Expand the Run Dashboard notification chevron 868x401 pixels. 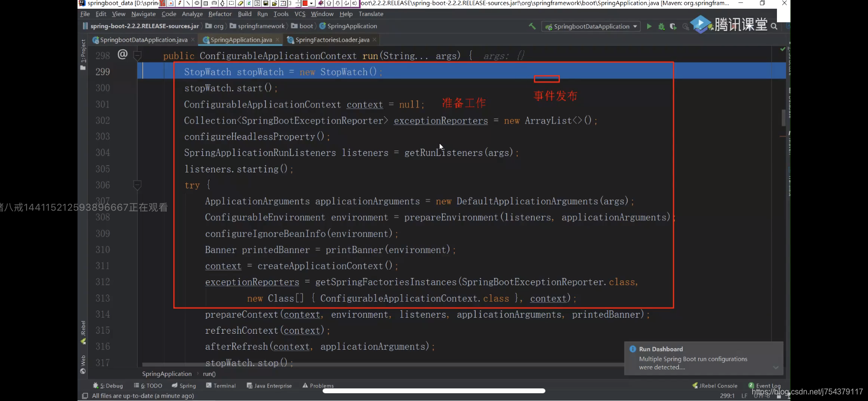pyautogui.click(x=775, y=368)
